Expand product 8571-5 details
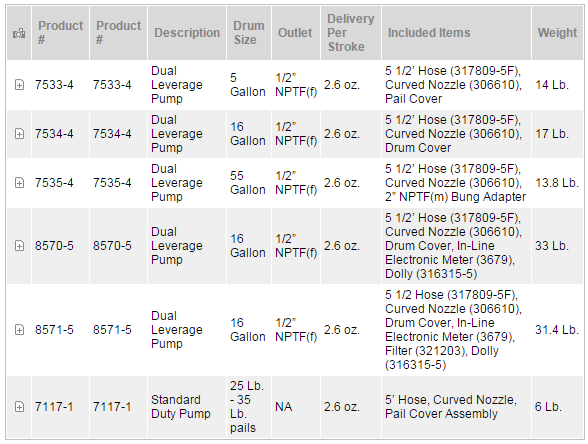 [x=19, y=330]
